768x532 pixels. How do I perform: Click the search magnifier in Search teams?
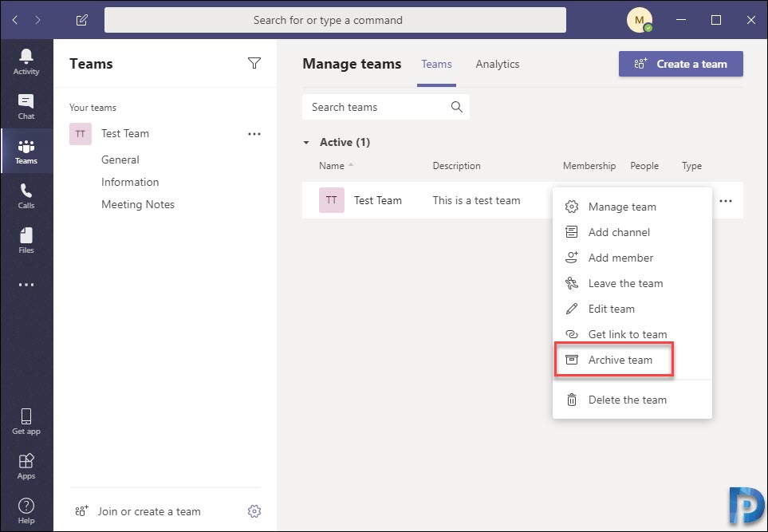(x=456, y=107)
